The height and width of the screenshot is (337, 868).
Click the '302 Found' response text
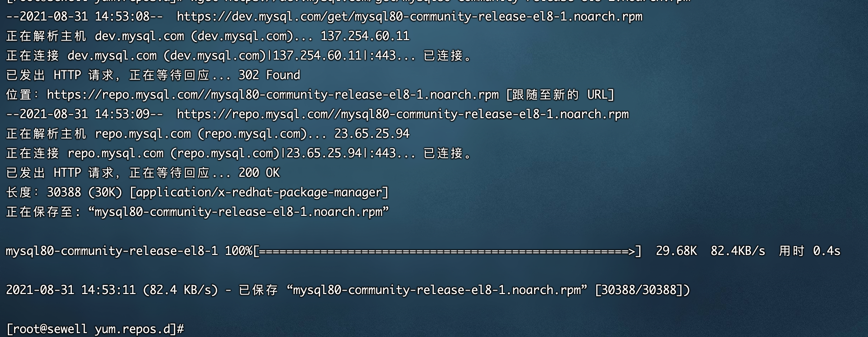pos(269,75)
